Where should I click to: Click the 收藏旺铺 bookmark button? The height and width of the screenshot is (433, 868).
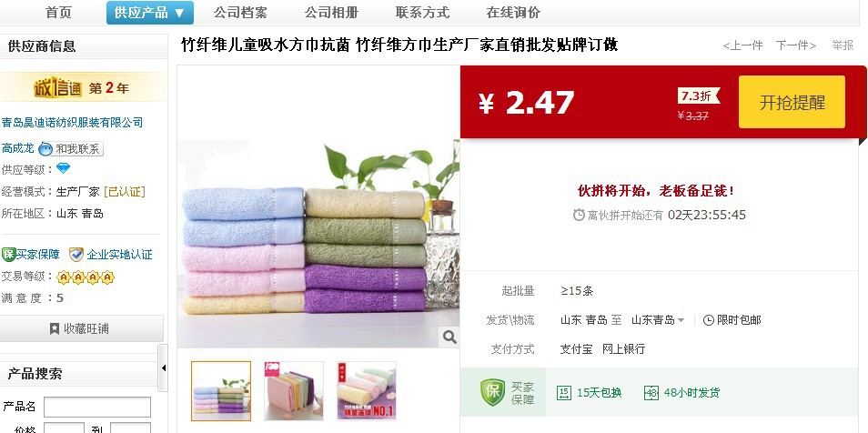[x=81, y=329]
